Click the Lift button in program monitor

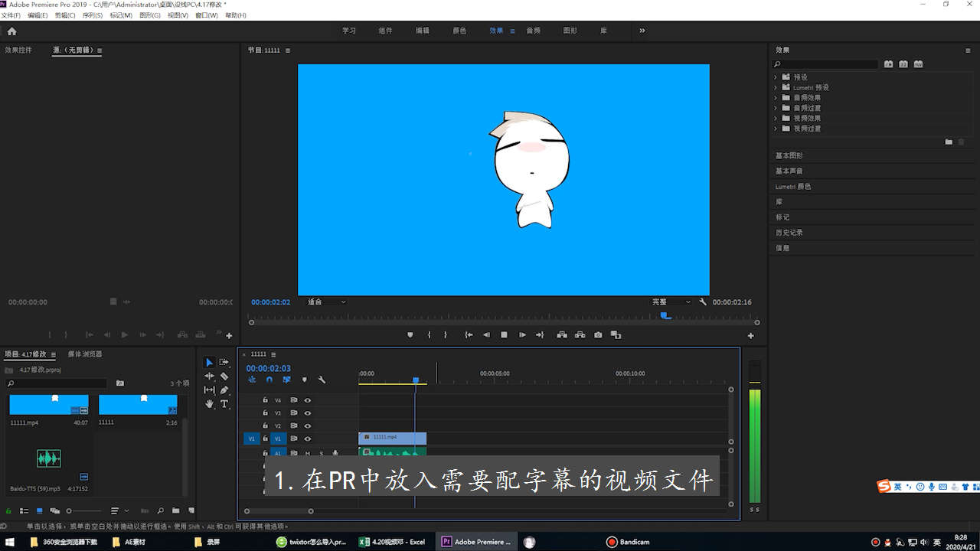tap(562, 335)
